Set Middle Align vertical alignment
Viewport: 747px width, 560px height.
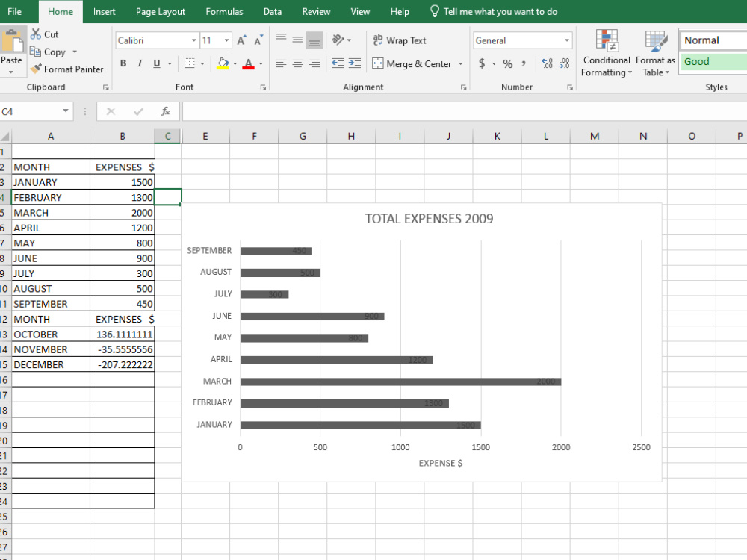(x=298, y=40)
